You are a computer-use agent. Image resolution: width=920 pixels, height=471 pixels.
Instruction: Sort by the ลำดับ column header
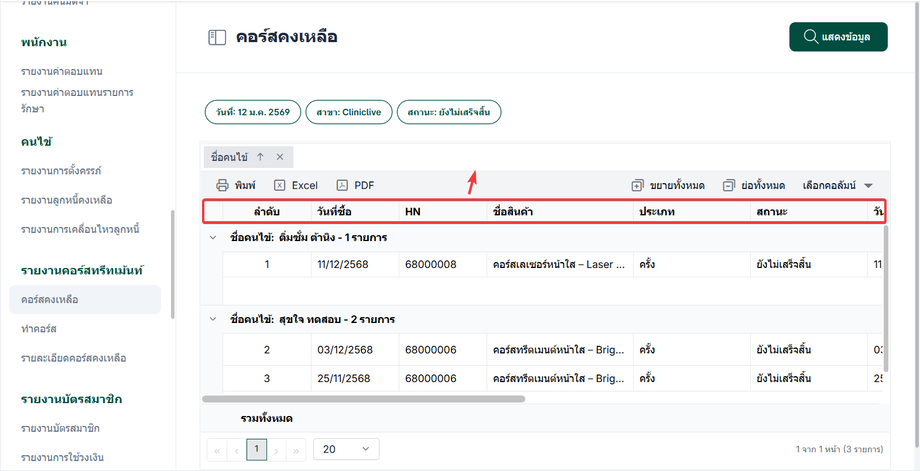pos(266,212)
